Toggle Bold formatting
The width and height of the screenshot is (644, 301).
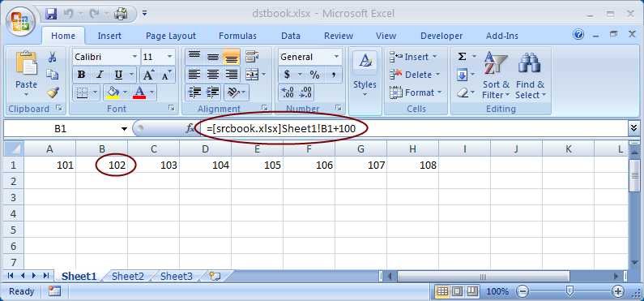[x=81, y=75]
